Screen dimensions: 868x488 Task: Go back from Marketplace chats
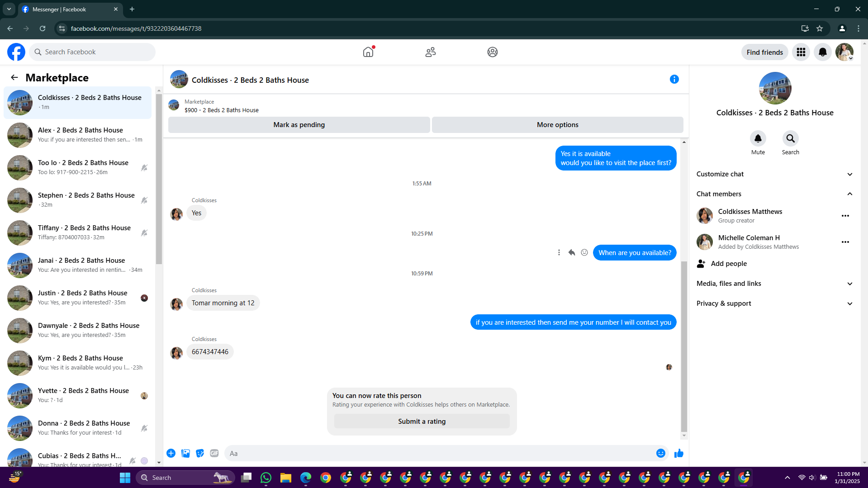pos(14,77)
